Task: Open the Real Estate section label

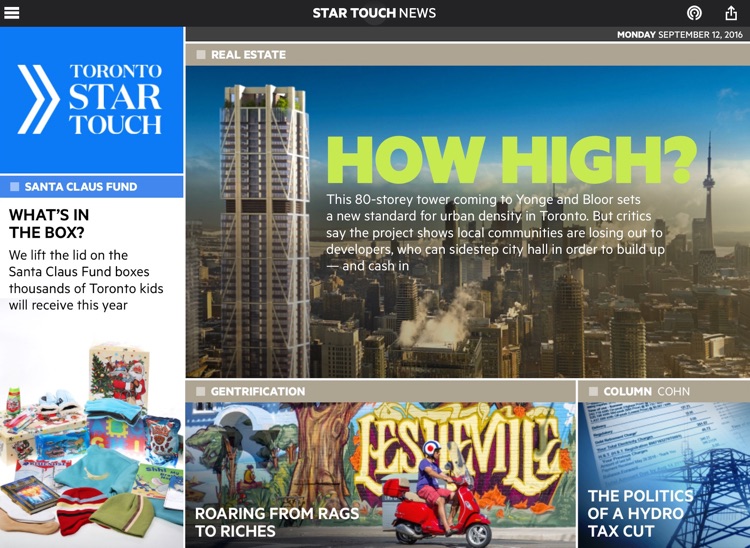Action: pos(248,55)
